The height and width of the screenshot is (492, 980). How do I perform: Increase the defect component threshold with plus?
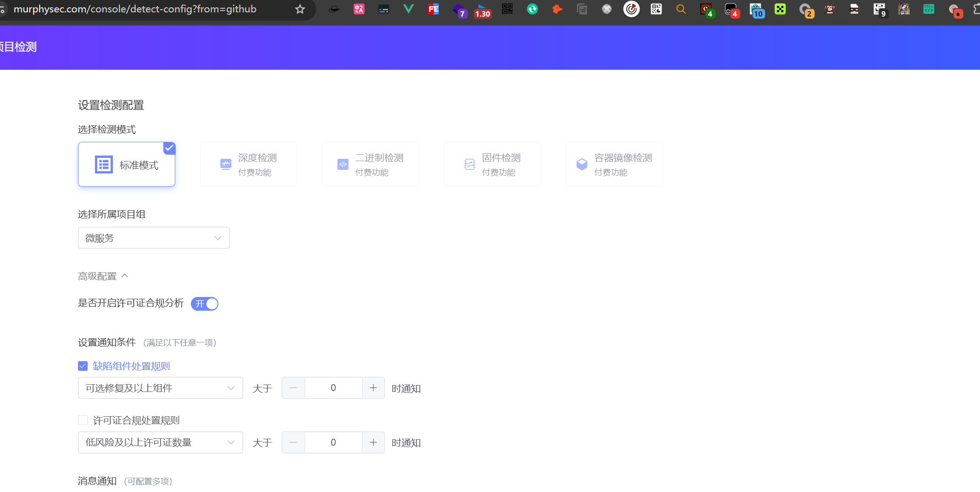coord(373,388)
